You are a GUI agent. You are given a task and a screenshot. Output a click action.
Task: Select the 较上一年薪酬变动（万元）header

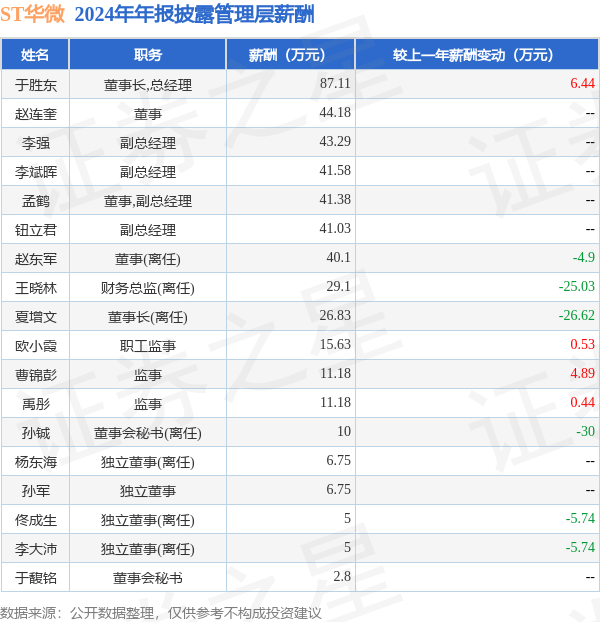pyautogui.click(x=477, y=55)
